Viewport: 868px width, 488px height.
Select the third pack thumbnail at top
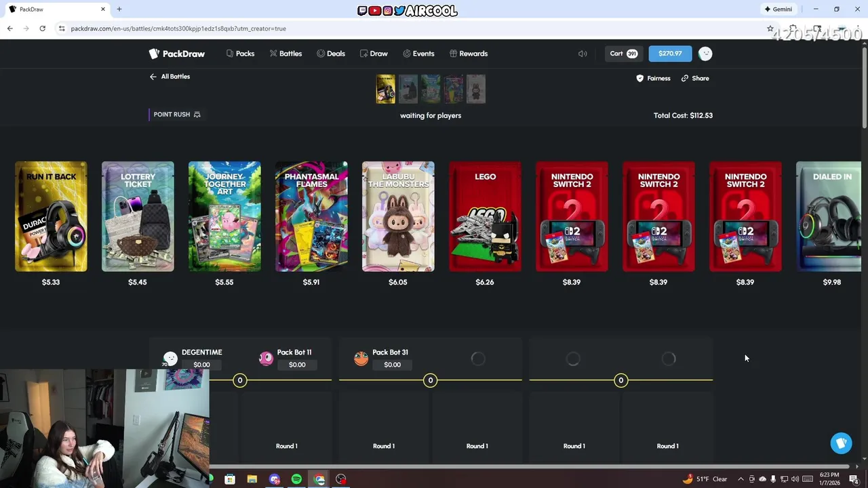coord(431,89)
